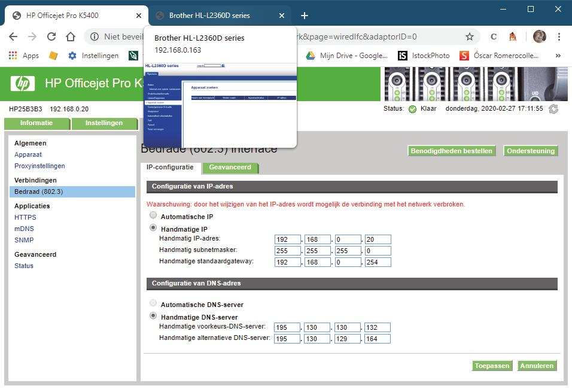
Task: Click alternatieve DNS last octet field 164
Action: point(377,339)
